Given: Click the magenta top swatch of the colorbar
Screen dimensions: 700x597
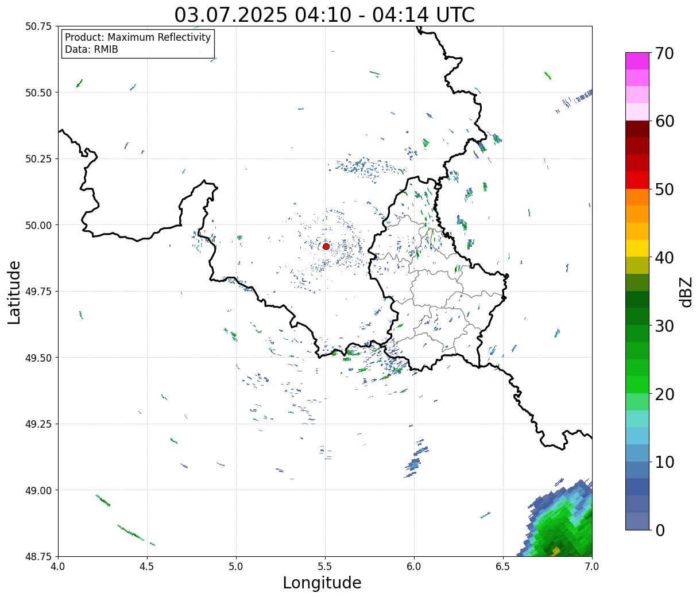Looking at the screenshot, I should click(637, 61).
